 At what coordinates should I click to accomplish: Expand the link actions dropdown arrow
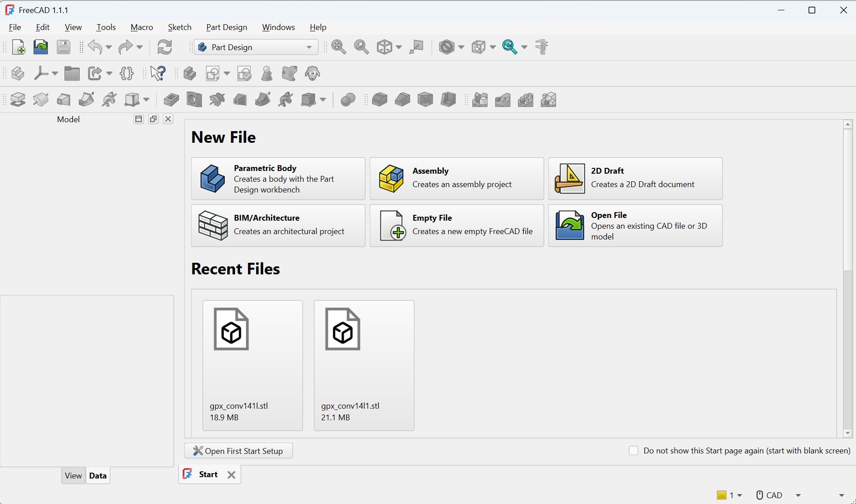pos(109,73)
